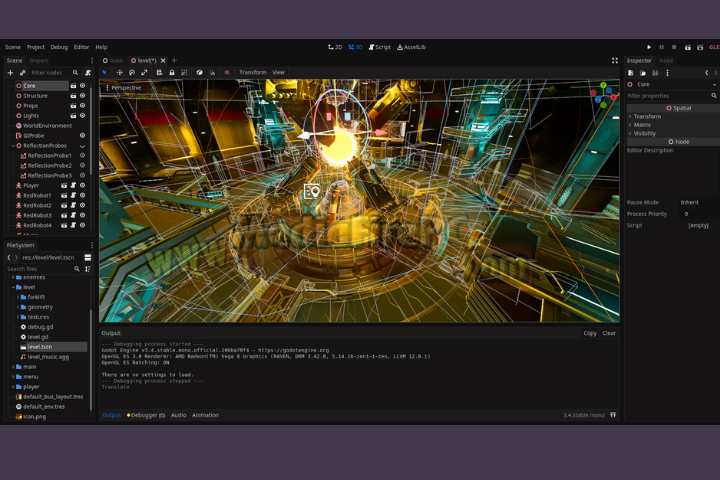Click the instance scene chain-link icon
Viewport: 720px width, 480px height.
(22, 73)
